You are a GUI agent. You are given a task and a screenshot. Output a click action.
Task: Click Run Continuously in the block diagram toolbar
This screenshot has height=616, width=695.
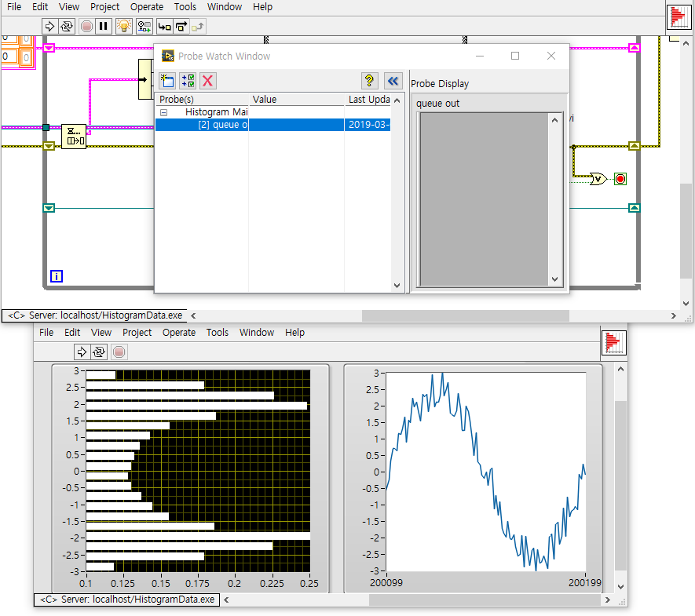pos(67,26)
